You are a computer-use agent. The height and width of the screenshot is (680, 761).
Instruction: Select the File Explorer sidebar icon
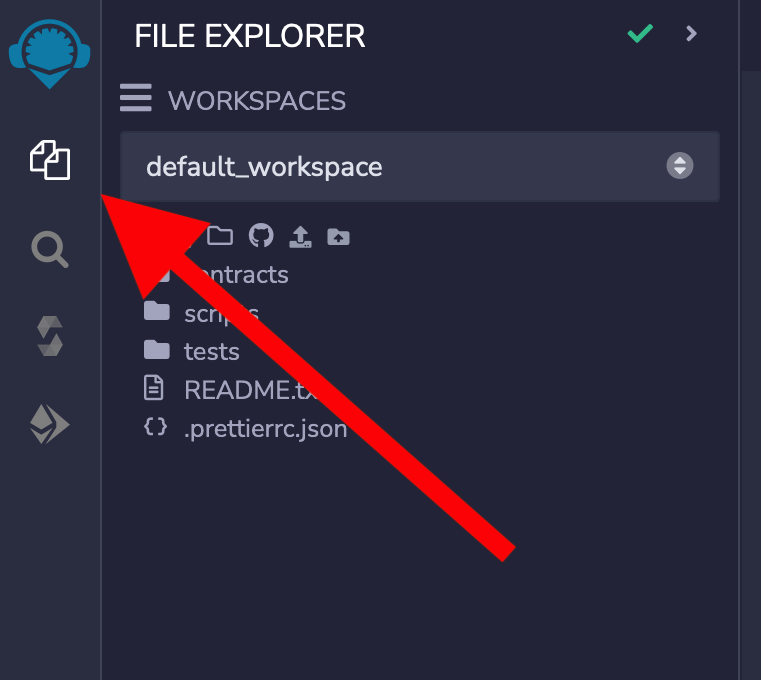coord(50,160)
